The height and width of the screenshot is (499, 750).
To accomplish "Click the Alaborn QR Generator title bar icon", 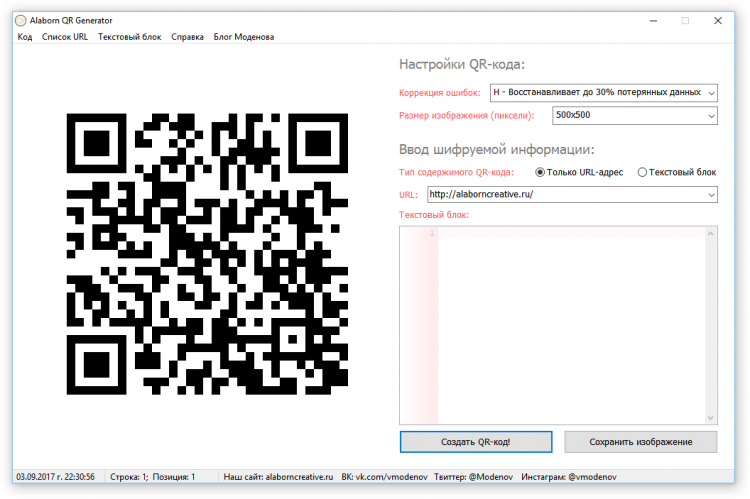I will tap(21, 21).
